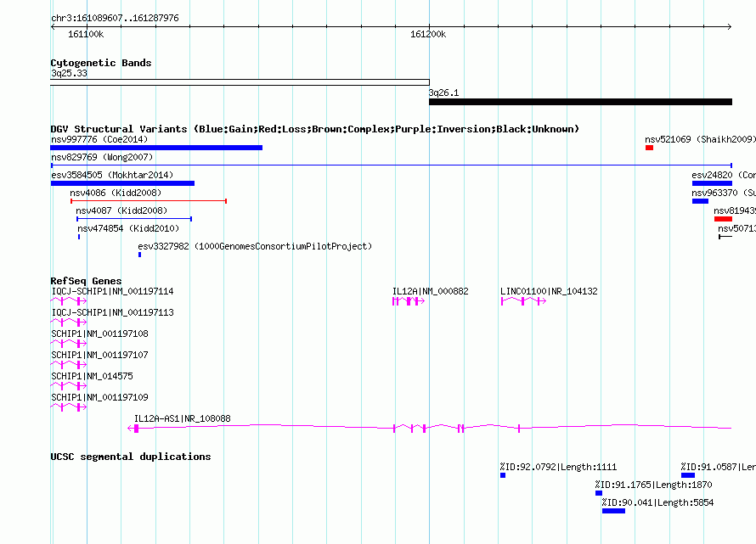Click the SCHIP1 NM_001197108 transcript glyph
The height and width of the screenshot is (544, 756).
pos(69,344)
